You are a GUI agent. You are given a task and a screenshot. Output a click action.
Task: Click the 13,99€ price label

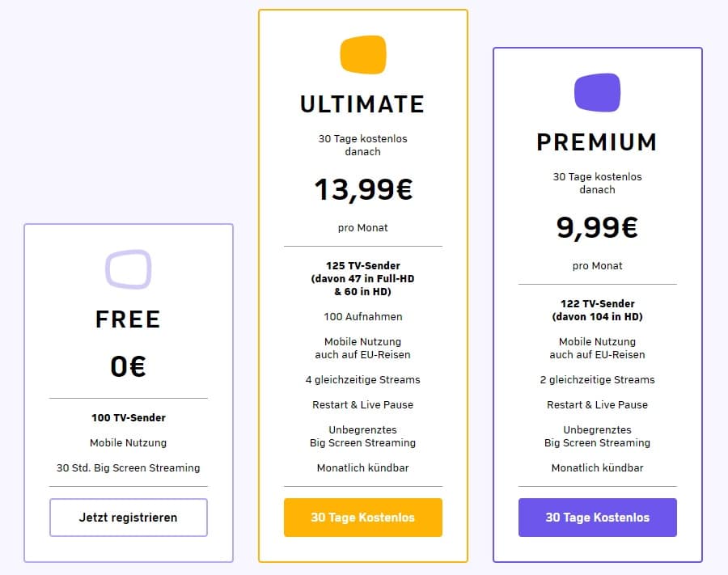point(362,189)
